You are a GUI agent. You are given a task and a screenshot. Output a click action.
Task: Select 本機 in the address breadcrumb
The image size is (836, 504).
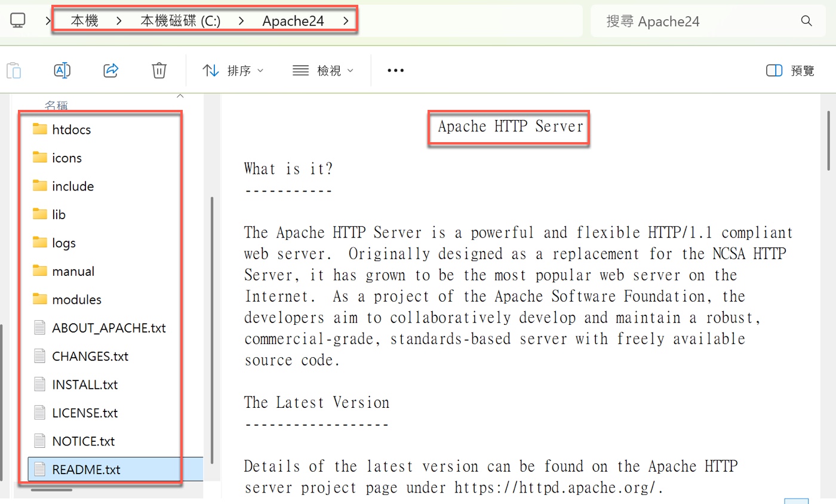(84, 21)
